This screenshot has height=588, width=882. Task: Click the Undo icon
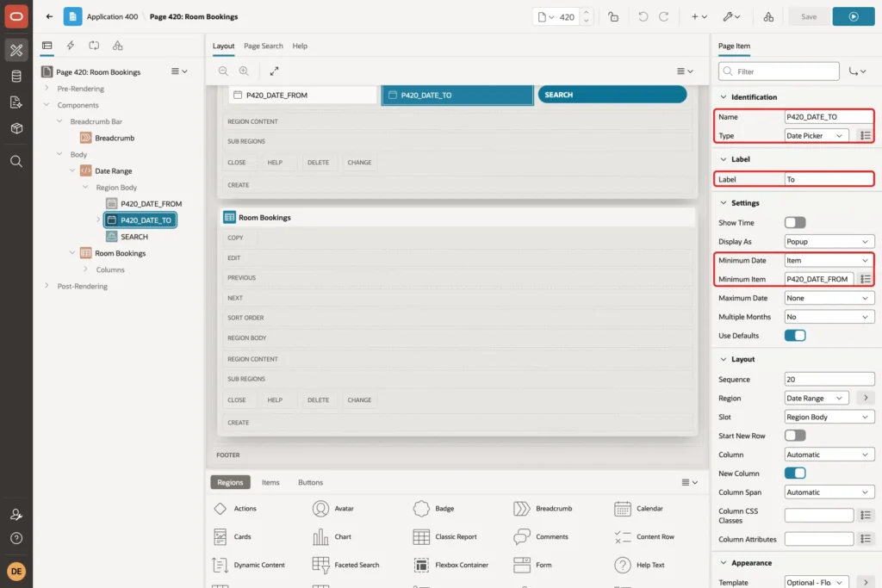point(643,17)
